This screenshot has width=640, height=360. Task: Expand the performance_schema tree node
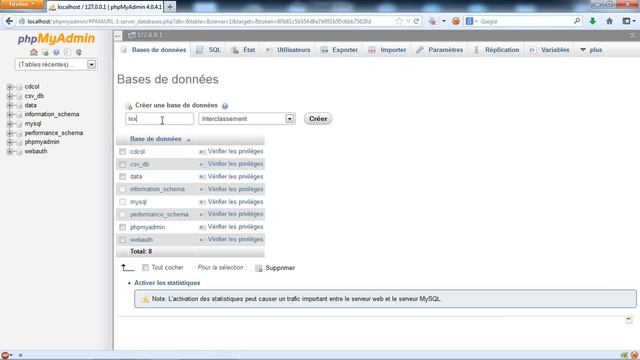(x=10, y=133)
